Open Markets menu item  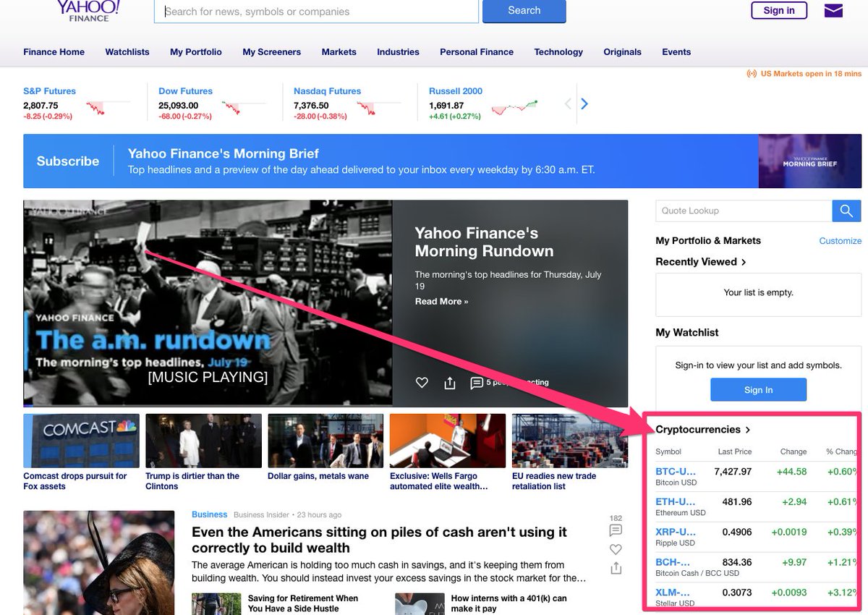tap(339, 52)
